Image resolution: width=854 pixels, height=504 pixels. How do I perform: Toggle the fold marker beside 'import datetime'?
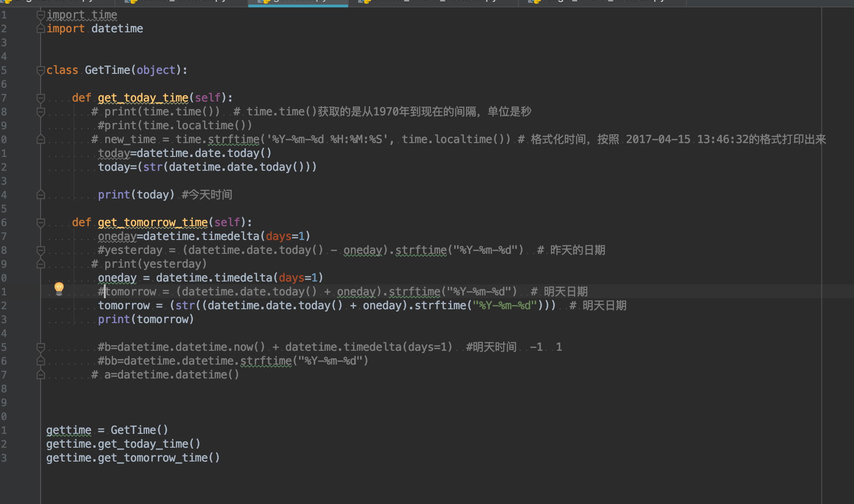coord(41,29)
